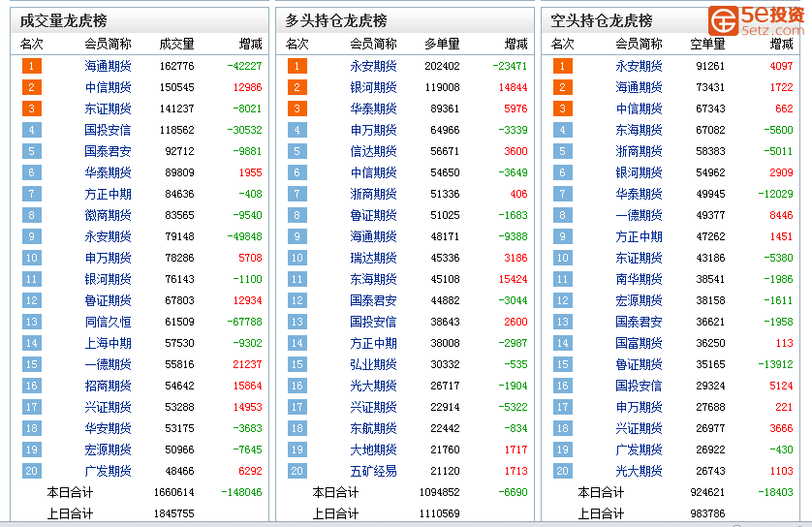Open the 同信久恒 member link

pos(108,322)
